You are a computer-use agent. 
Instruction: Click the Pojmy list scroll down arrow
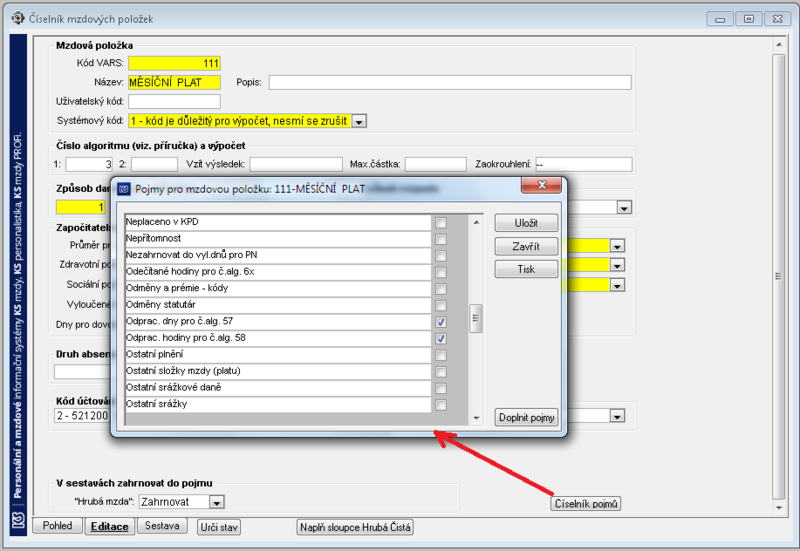[x=476, y=418]
